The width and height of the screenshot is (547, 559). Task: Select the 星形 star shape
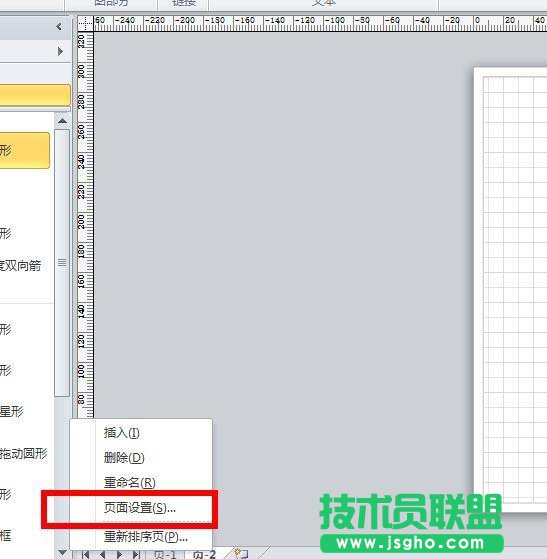[x=11, y=411]
